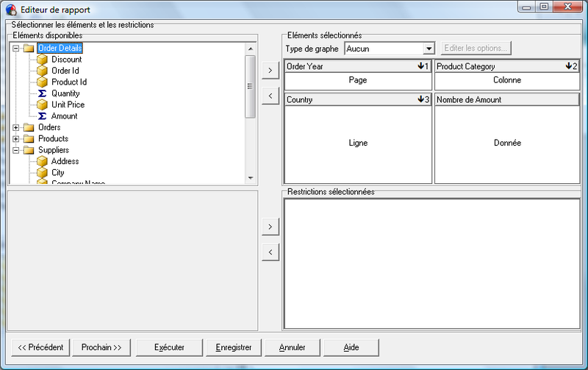Click the Quantity sigma measure icon
This screenshot has width=588, height=370.
coord(43,93)
